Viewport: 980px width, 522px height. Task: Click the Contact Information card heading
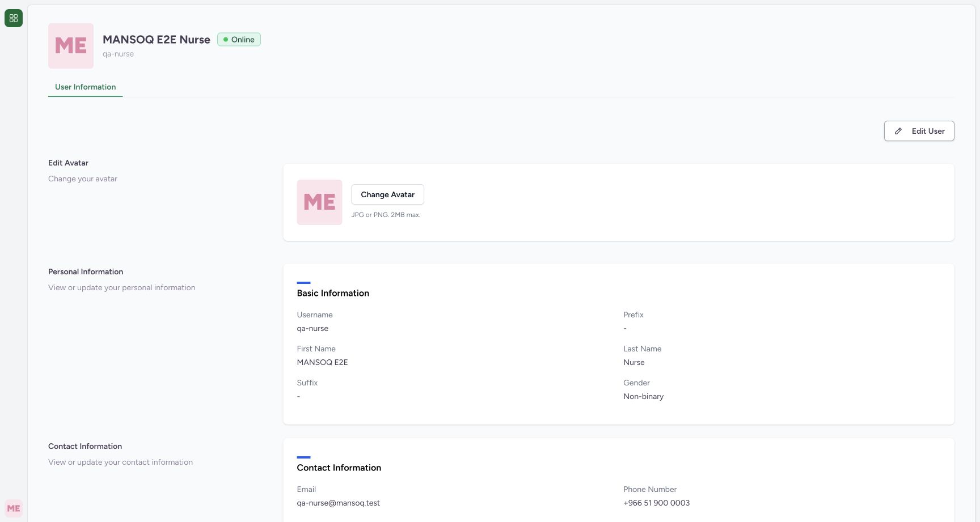pyautogui.click(x=339, y=468)
